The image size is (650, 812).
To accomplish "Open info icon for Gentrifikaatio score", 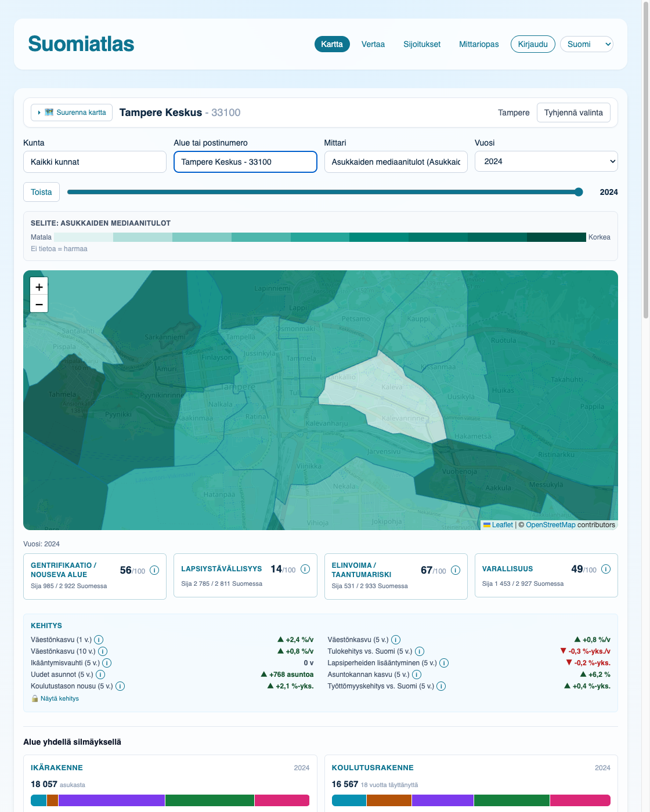I will [154, 570].
